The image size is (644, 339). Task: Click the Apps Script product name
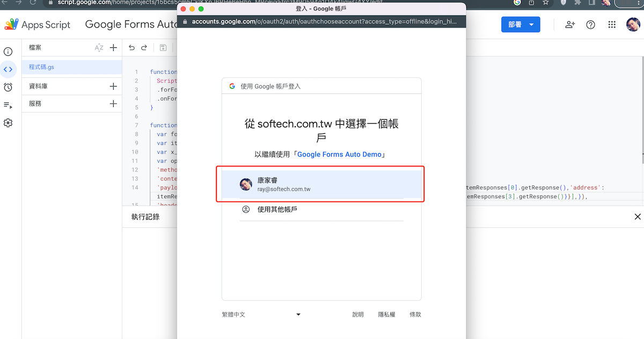tap(46, 25)
